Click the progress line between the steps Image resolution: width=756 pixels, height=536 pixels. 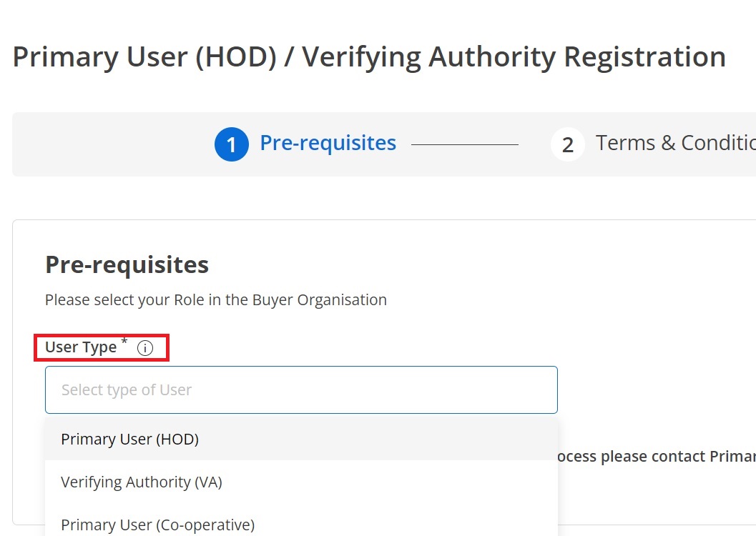[x=465, y=143]
